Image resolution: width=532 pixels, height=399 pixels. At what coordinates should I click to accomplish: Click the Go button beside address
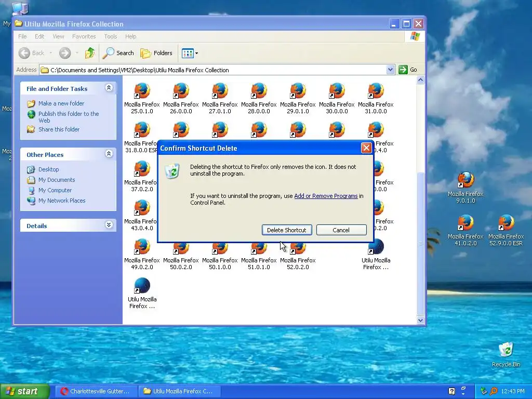tap(408, 70)
